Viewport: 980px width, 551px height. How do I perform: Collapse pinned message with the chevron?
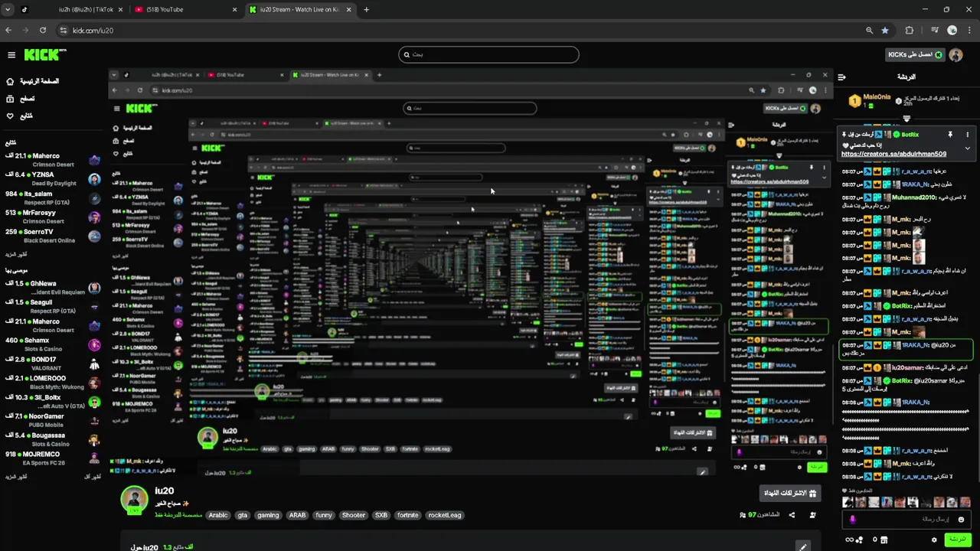coord(967,148)
